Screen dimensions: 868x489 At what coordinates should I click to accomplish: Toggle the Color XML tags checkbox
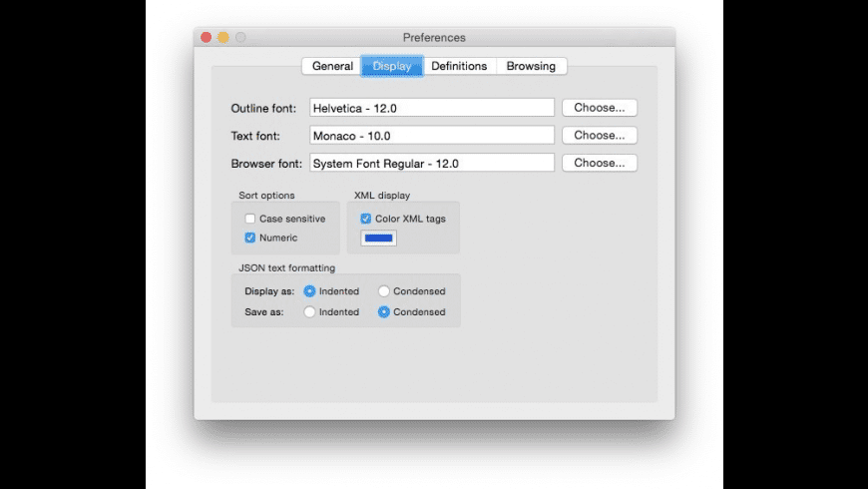coord(366,219)
